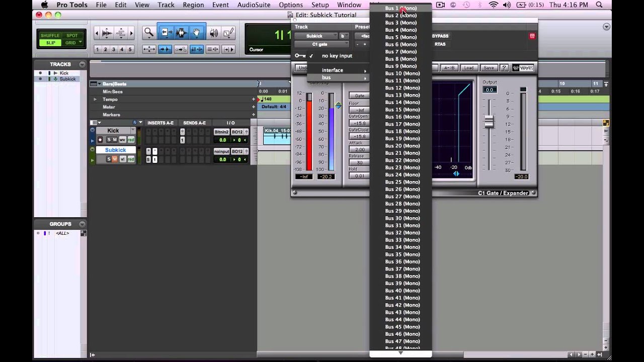This screenshot has width=644, height=362.
Task: Open the AudioSuite menu
Action: coord(253,5)
